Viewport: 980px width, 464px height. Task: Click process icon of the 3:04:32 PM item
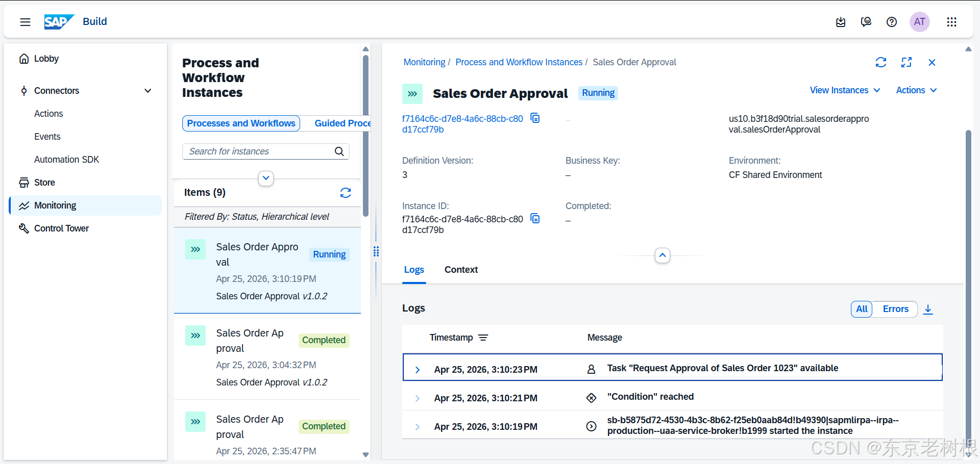point(195,336)
